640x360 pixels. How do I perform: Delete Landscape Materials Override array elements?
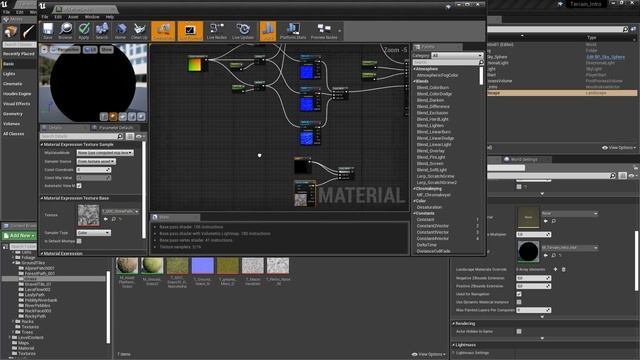[564, 269]
